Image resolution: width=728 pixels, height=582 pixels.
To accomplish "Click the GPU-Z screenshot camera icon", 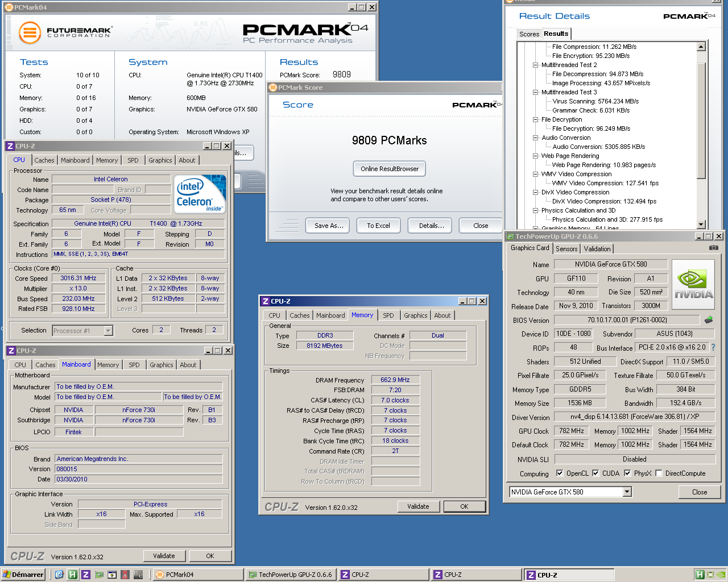I will tap(714, 248).
